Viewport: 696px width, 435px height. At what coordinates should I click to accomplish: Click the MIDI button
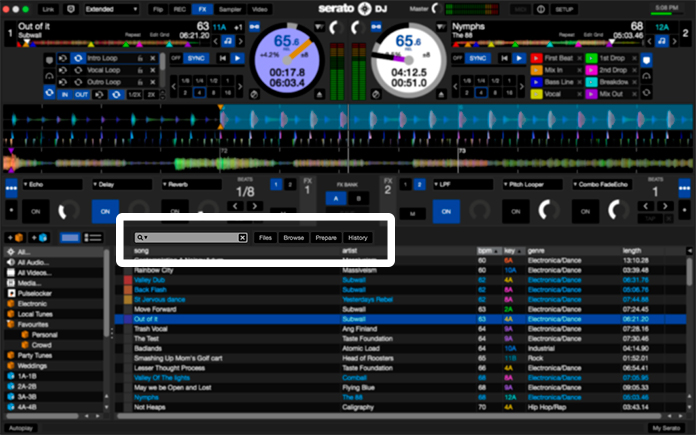(520, 9)
